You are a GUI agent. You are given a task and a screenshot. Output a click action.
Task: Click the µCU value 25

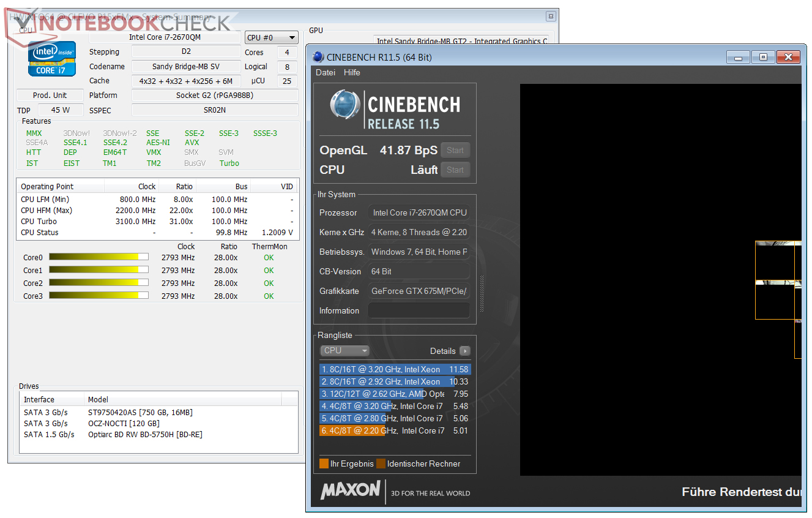[x=287, y=81]
